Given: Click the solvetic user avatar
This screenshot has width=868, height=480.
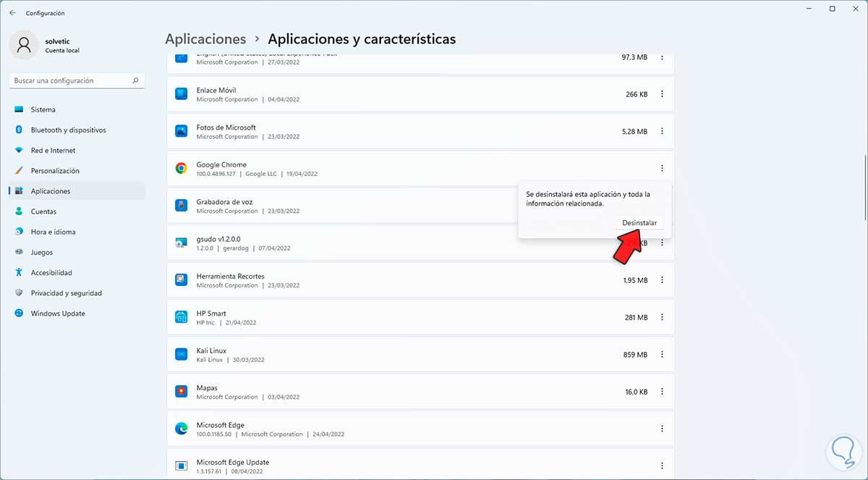Looking at the screenshot, I should (x=24, y=45).
